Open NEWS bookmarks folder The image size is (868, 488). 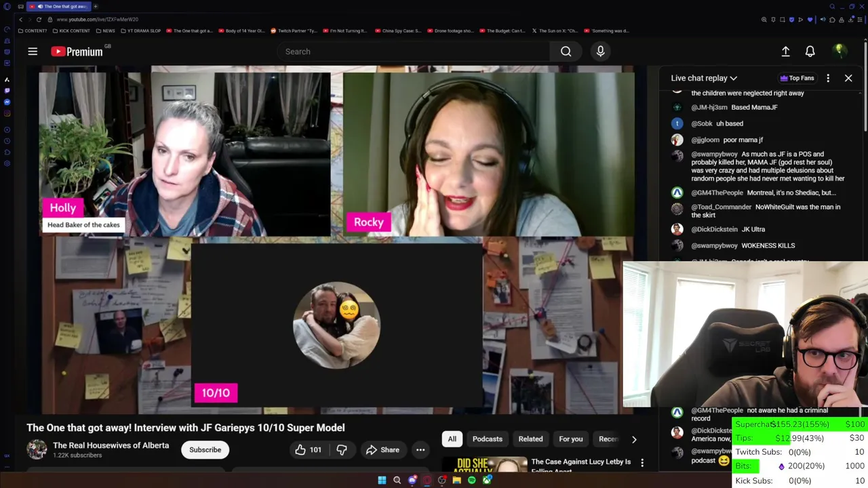click(x=106, y=30)
